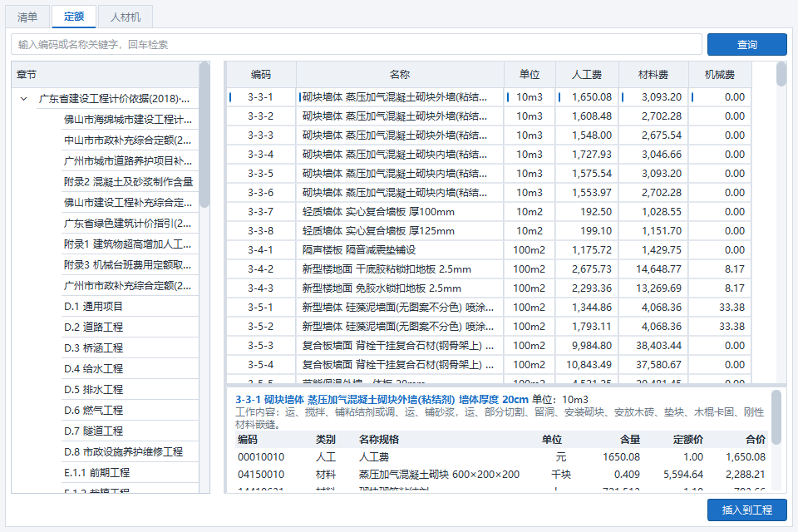Select quota row 3-3-7 实心复合墙板 厚100mm
Image resolution: width=798 pixels, height=532 pixels.
(489, 212)
